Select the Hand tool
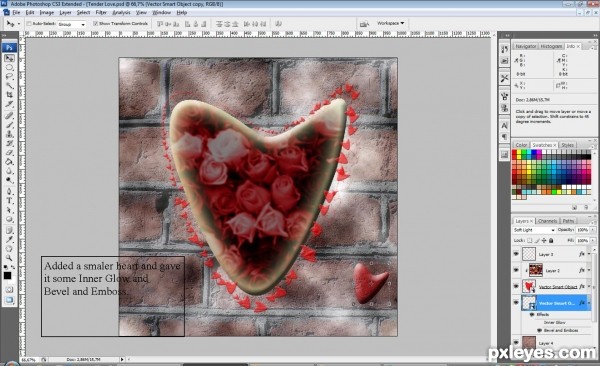 [x=9, y=249]
